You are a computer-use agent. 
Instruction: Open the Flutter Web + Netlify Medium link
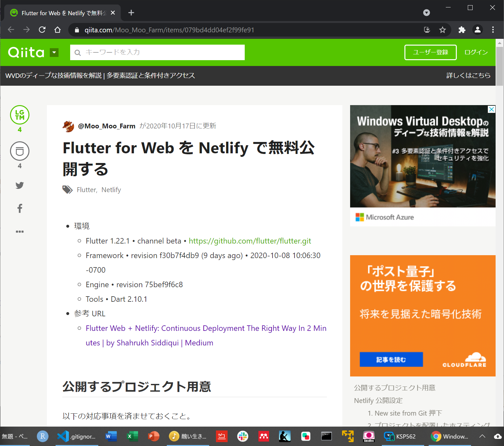[x=206, y=335]
